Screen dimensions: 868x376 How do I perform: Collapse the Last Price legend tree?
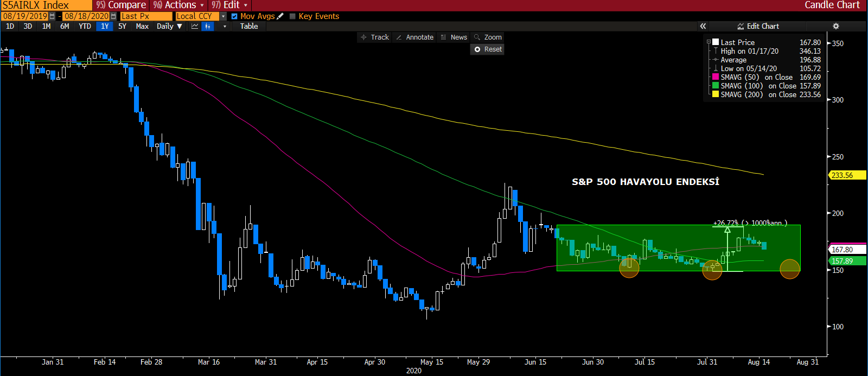(x=709, y=42)
